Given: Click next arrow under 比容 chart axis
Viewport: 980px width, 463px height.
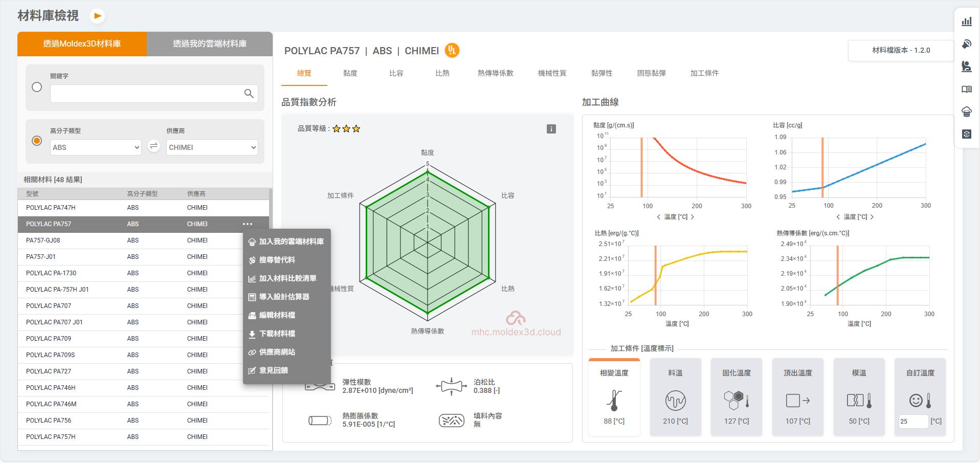Looking at the screenshot, I should pos(872,217).
